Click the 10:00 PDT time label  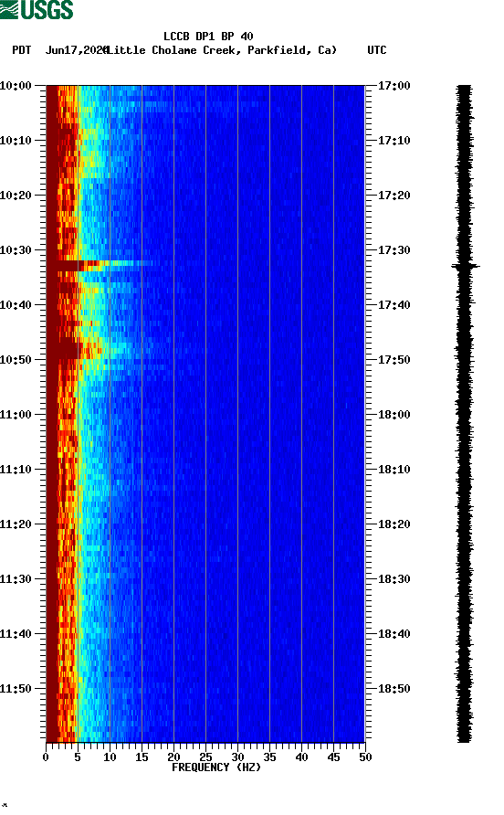click(x=16, y=86)
